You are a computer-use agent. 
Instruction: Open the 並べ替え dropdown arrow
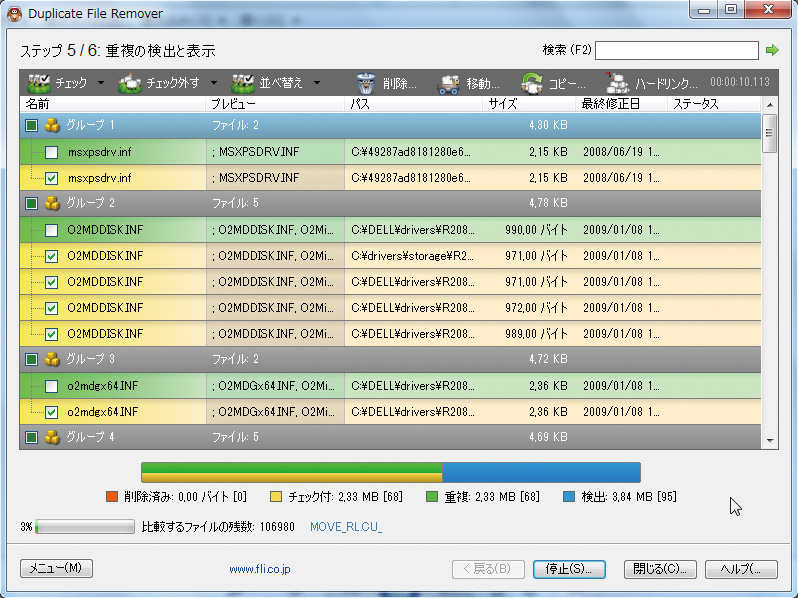click(x=317, y=82)
